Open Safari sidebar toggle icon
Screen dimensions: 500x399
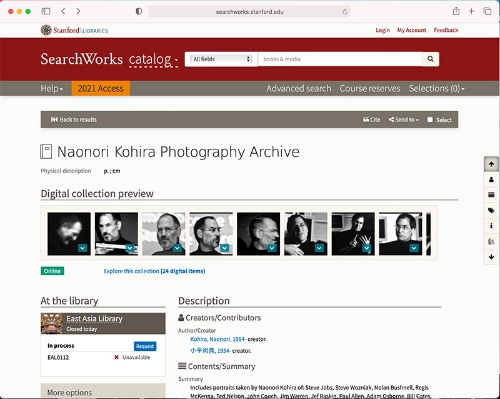(x=46, y=11)
